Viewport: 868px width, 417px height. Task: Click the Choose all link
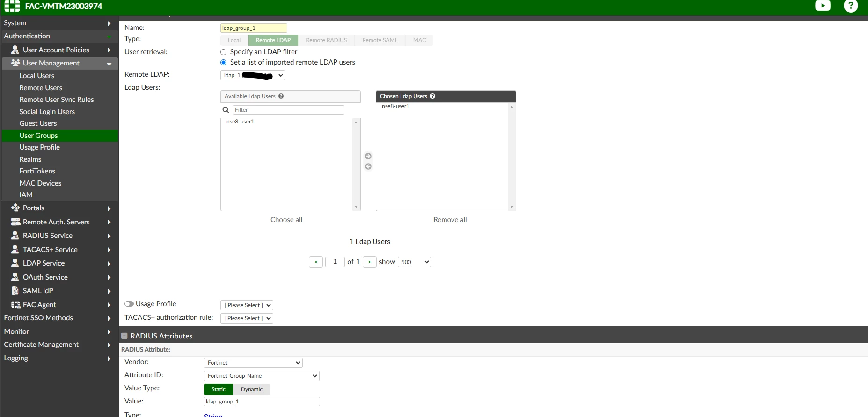click(286, 220)
